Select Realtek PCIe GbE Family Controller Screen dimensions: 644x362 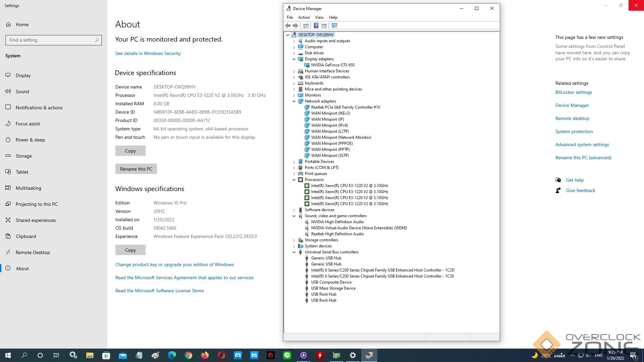(x=345, y=107)
